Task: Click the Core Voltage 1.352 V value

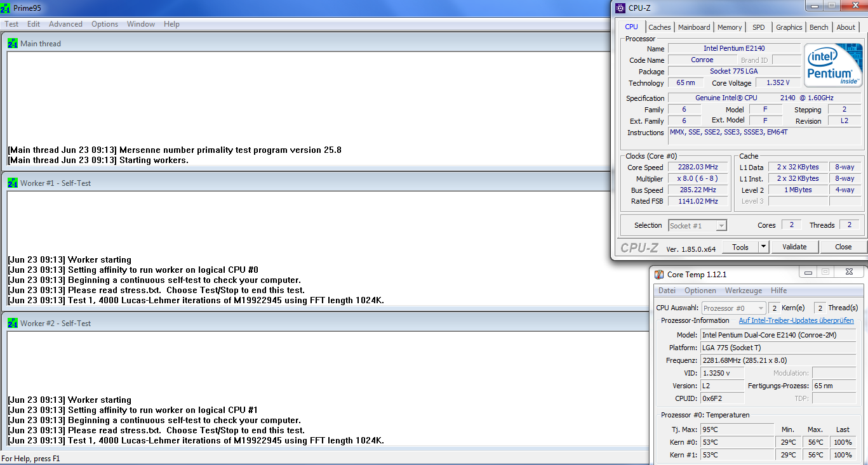Action: coord(778,82)
